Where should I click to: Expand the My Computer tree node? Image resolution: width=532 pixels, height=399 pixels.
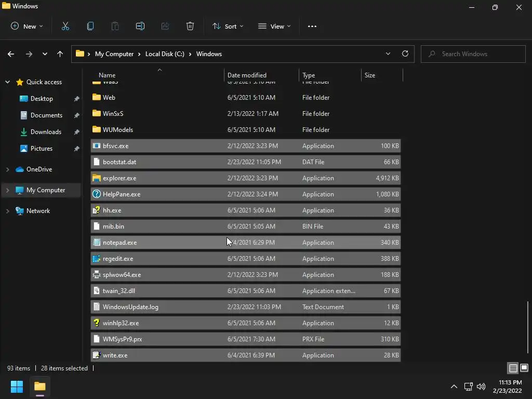(7, 190)
